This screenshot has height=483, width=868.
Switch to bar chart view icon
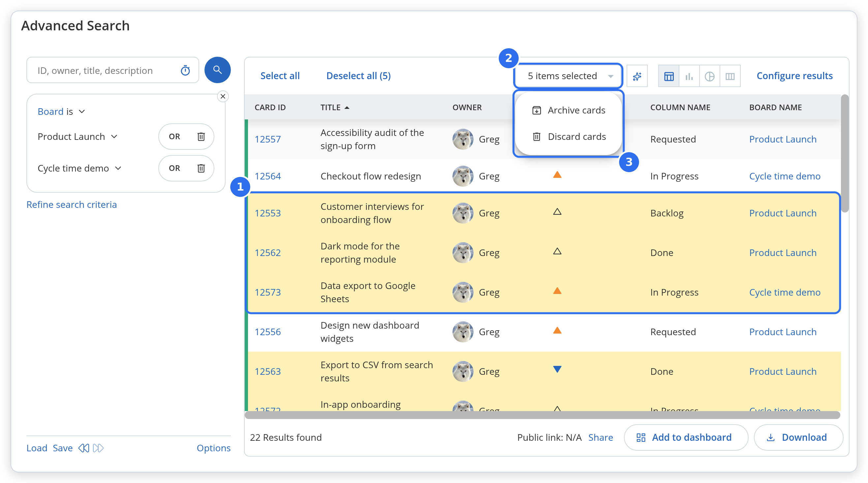(x=689, y=76)
